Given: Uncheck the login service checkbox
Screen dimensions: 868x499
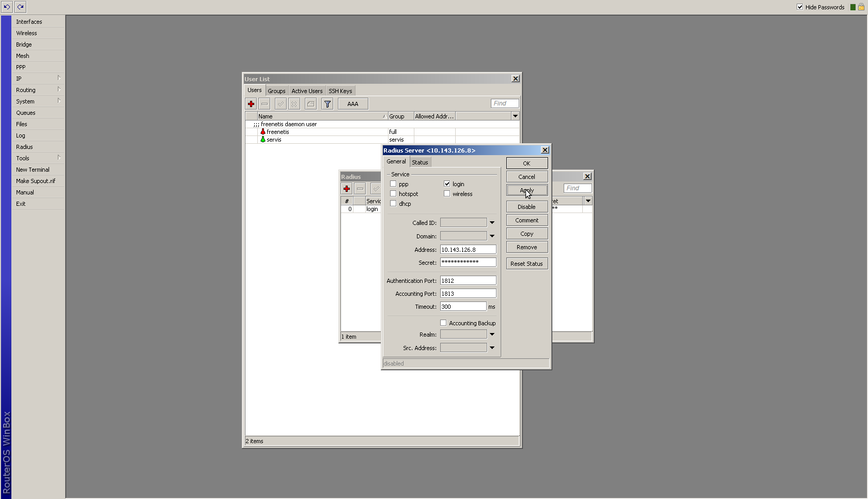Looking at the screenshot, I should (447, 184).
